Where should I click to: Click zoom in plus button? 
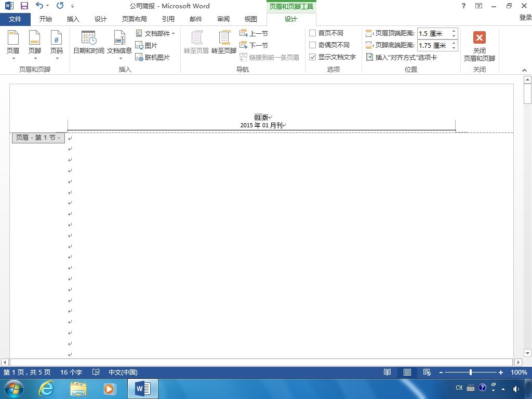click(500, 373)
